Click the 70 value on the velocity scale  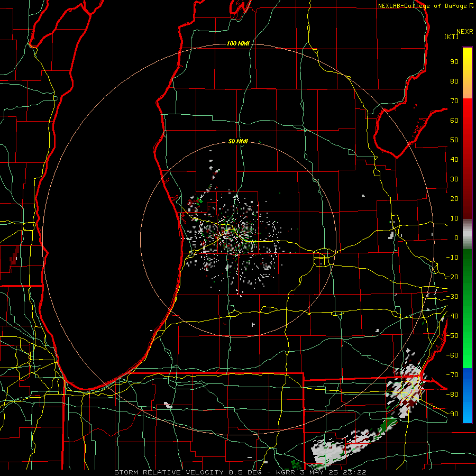coord(454,101)
